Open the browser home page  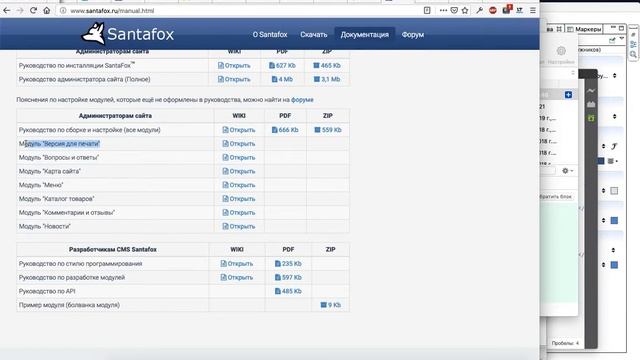[47, 11]
